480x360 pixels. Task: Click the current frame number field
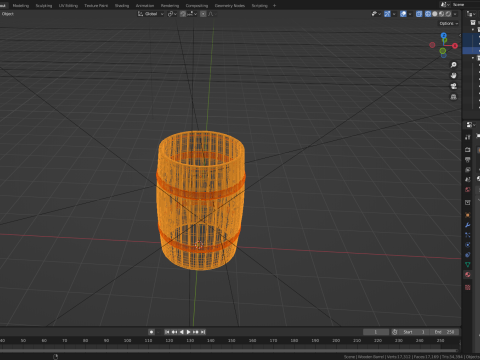coord(376,332)
